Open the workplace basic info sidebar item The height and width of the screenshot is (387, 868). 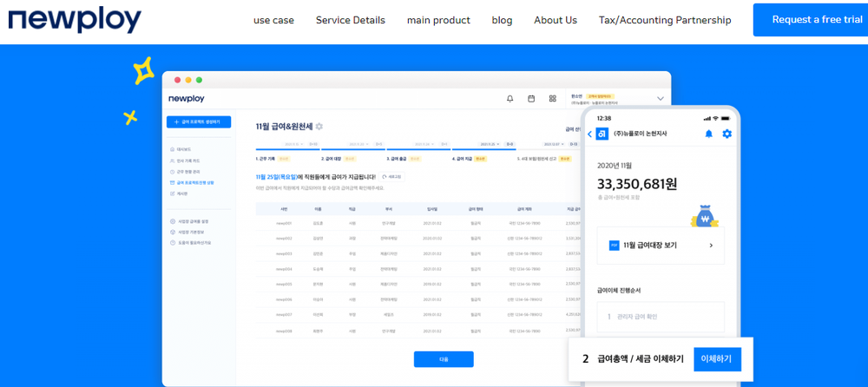(187, 232)
